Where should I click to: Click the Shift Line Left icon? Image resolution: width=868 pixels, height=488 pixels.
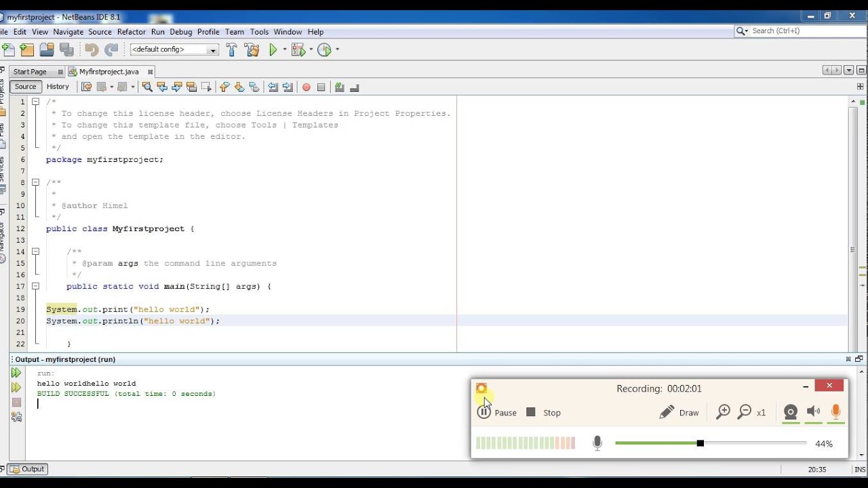click(273, 87)
